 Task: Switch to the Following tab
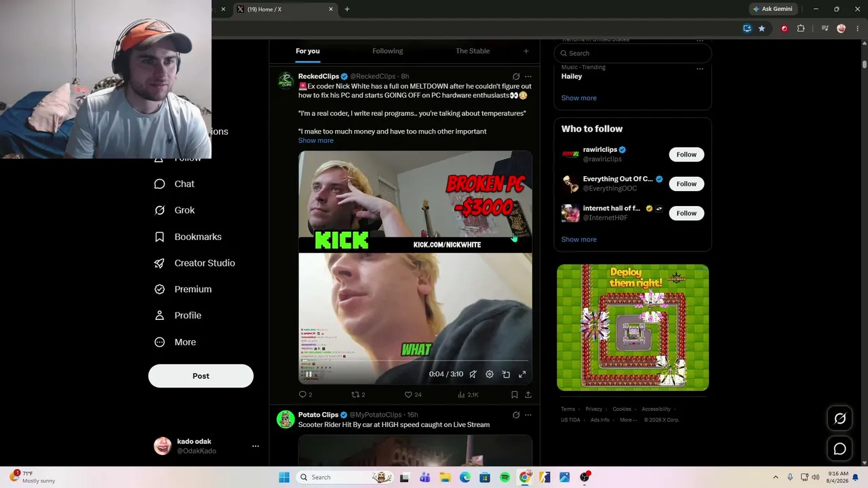387,51
